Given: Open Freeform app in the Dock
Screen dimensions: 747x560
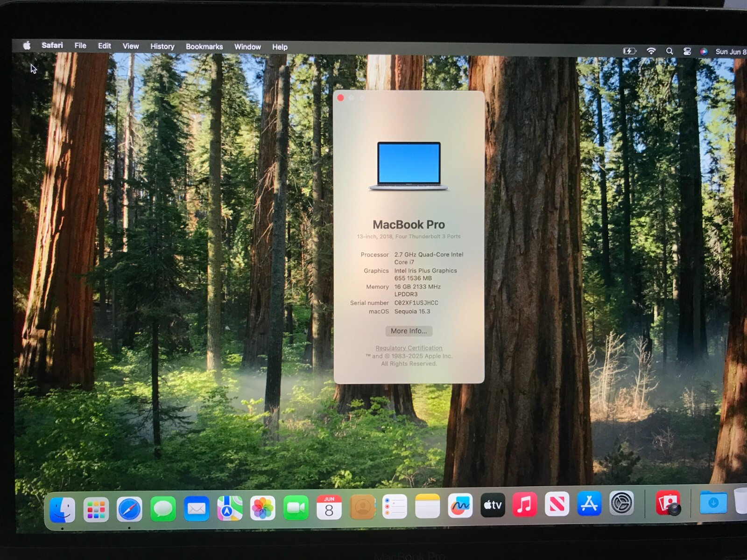Looking at the screenshot, I should (460, 505).
